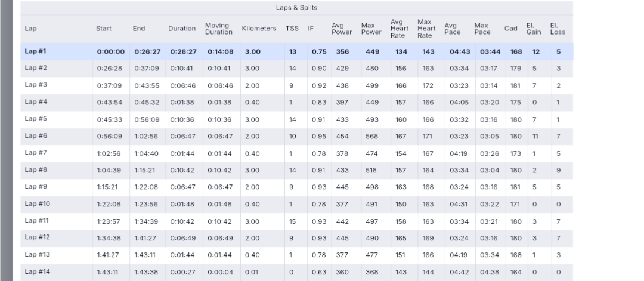Select Lap #6 in the table

tap(36, 136)
